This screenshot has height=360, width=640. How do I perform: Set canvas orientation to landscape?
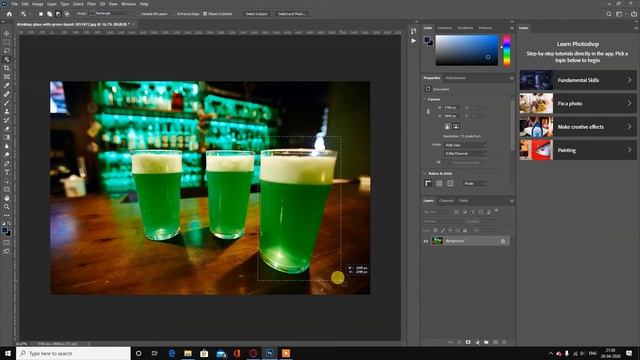[456, 127]
